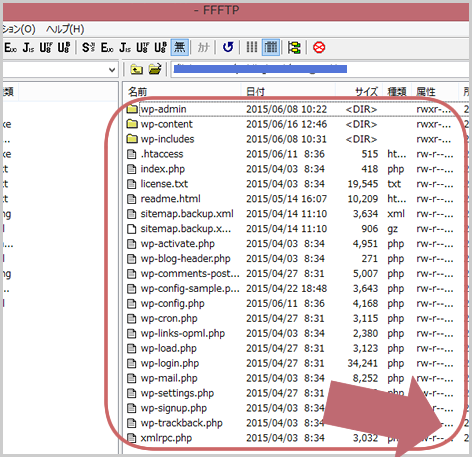Select the wp-links-opml.php file name
Viewport: 472px width, 457px height.
(183, 333)
